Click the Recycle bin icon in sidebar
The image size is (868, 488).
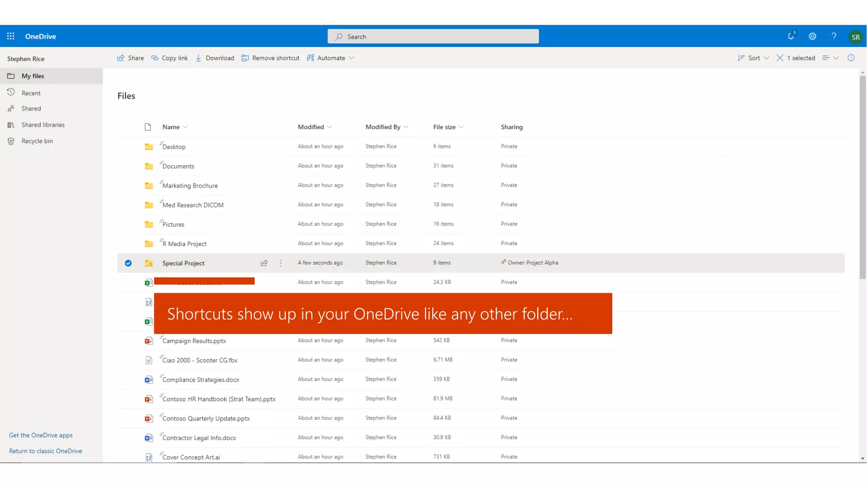coord(11,141)
